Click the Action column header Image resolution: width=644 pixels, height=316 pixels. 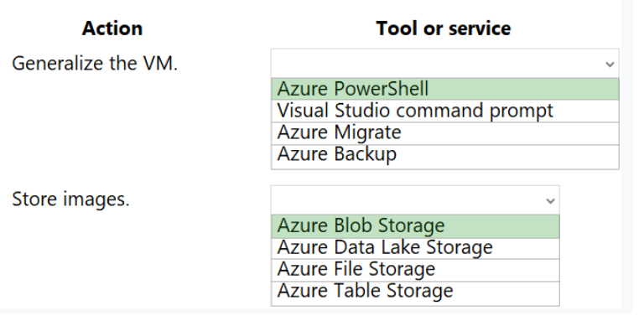point(112,28)
